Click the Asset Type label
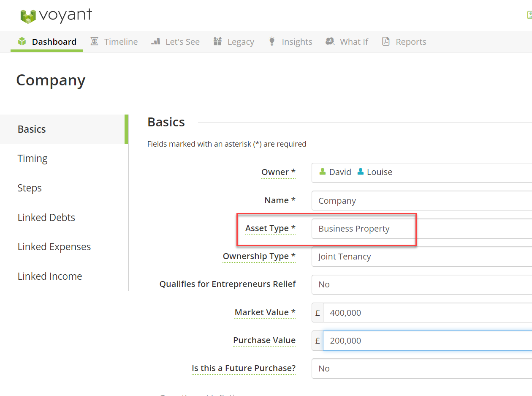532x396 pixels. click(270, 229)
